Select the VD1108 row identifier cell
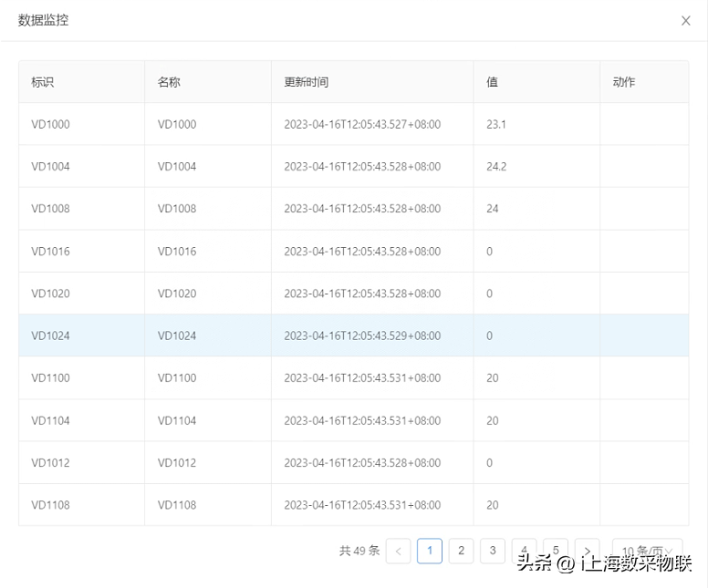Screen dimensions: 708x588 [50, 505]
